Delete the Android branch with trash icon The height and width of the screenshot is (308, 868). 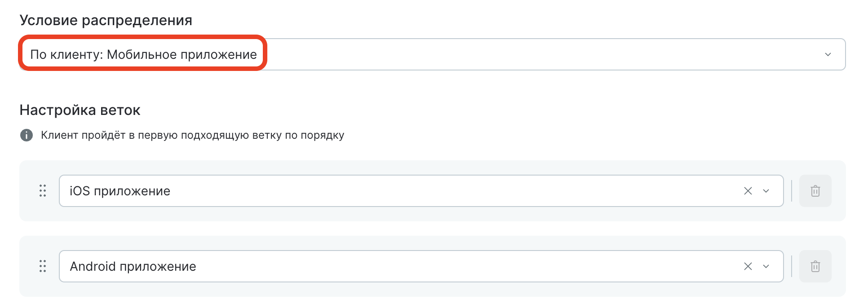(x=815, y=266)
